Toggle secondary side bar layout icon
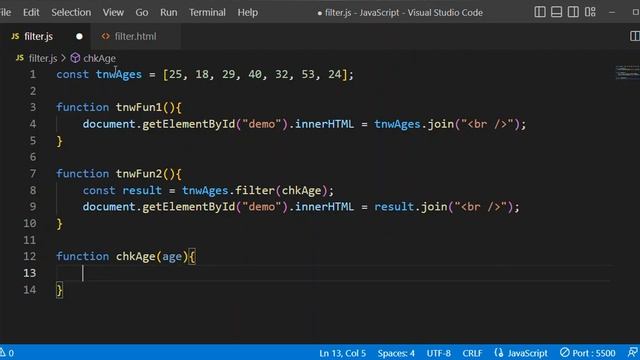The width and height of the screenshot is (640, 360). click(573, 12)
